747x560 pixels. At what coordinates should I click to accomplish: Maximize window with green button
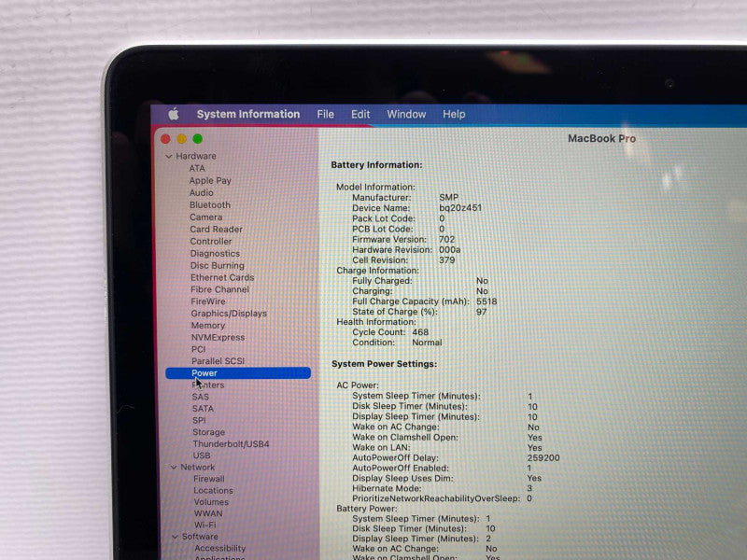pyautogui.click(x=198, y=138)
